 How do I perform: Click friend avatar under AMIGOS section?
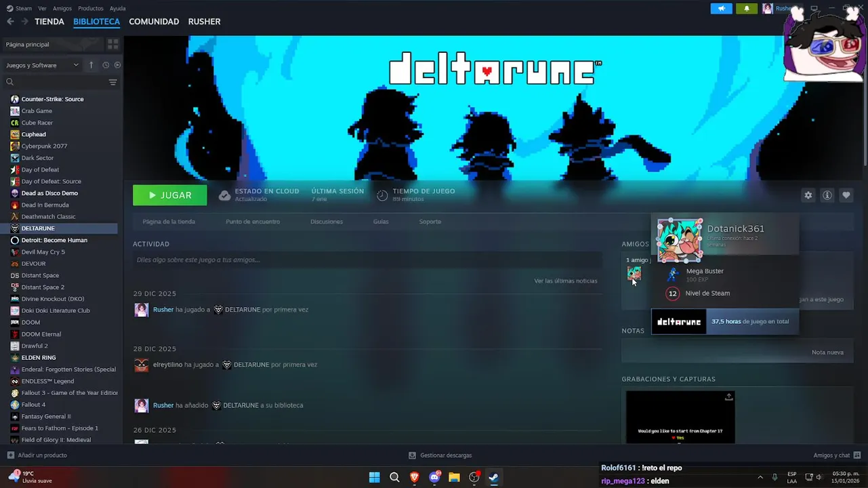click(634, 274)
